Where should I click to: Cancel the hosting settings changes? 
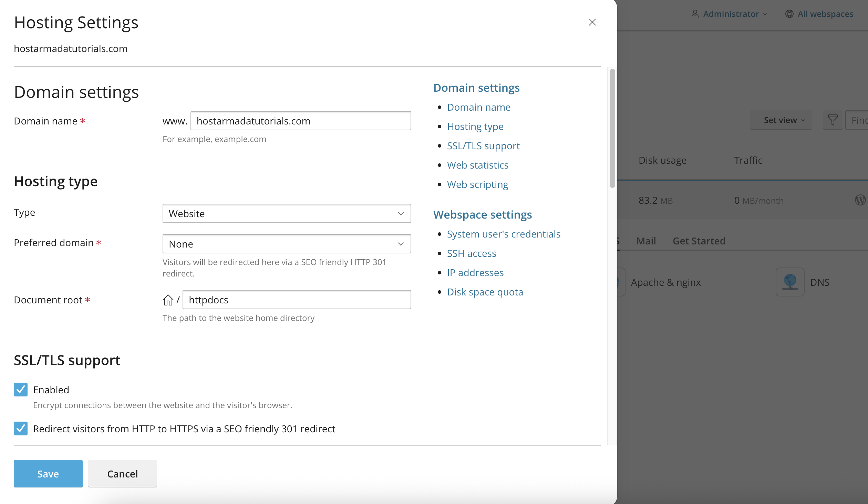pos(122,473)
